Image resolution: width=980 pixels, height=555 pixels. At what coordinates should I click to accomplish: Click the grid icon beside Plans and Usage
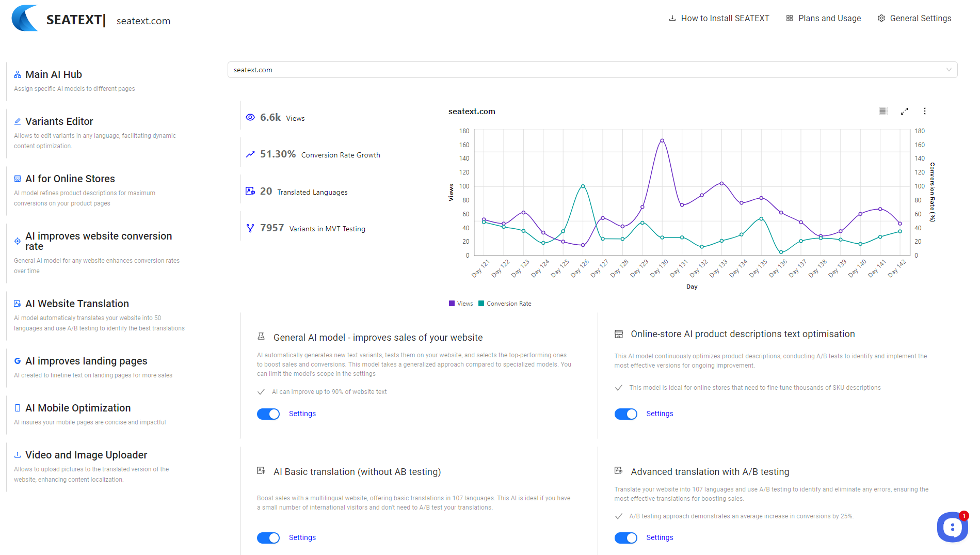(790, 19)
